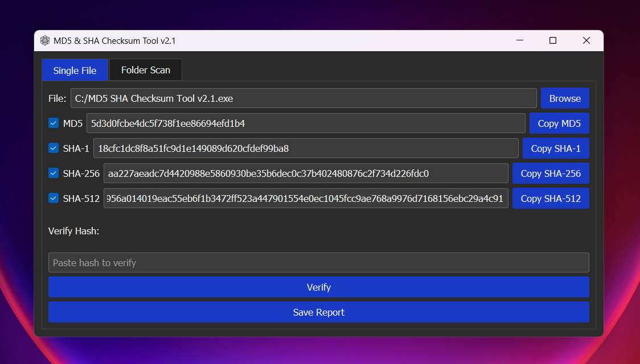
Task: Click the Copy SHA-1 button
Action: coord(556,148)
